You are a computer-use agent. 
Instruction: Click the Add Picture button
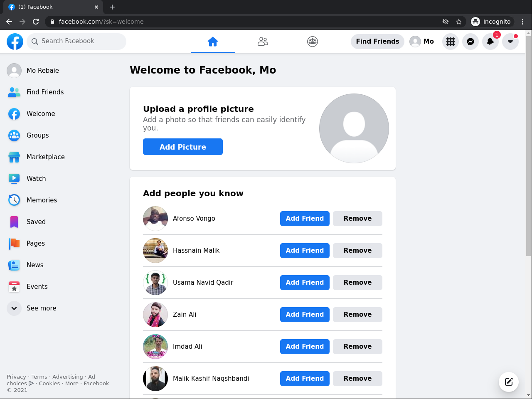[x=183, y=147]
